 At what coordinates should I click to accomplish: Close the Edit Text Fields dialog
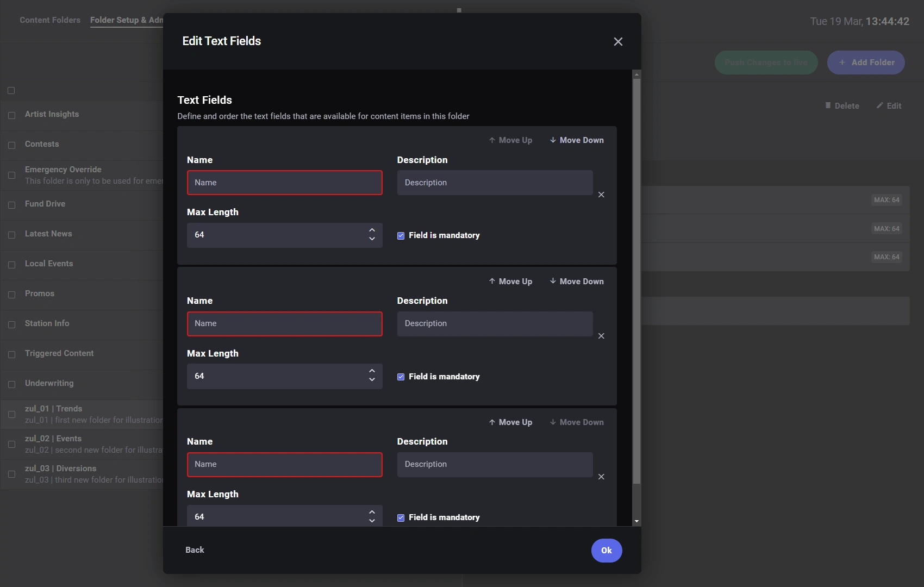click(x=618, y=42)
